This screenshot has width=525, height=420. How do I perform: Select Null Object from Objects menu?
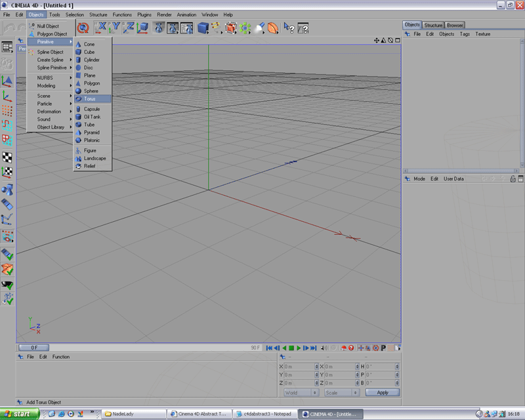[x=51, y=26]
